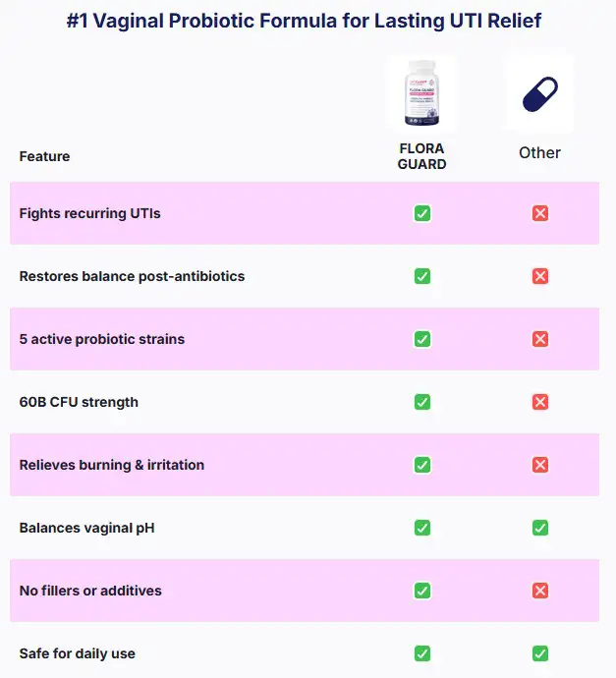Click red X for Fights recurring UTIs
Screen dimensions: 616x678
click(539, 213)
